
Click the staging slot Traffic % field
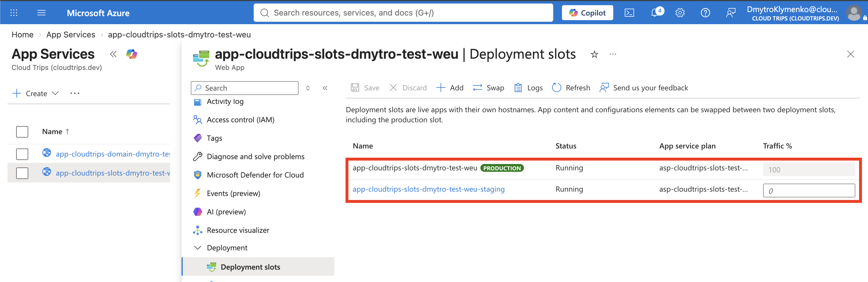click(809, 191)
